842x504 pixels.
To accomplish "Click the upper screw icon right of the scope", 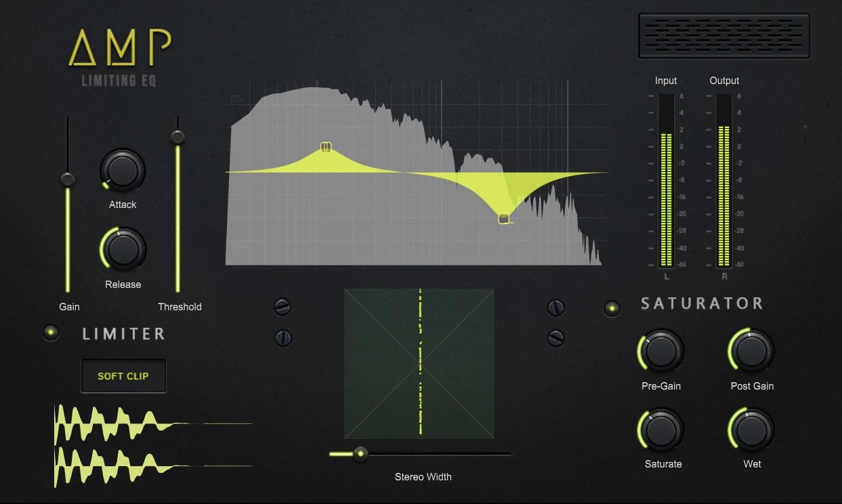I will pyautogui.click(x=556, y=307).
